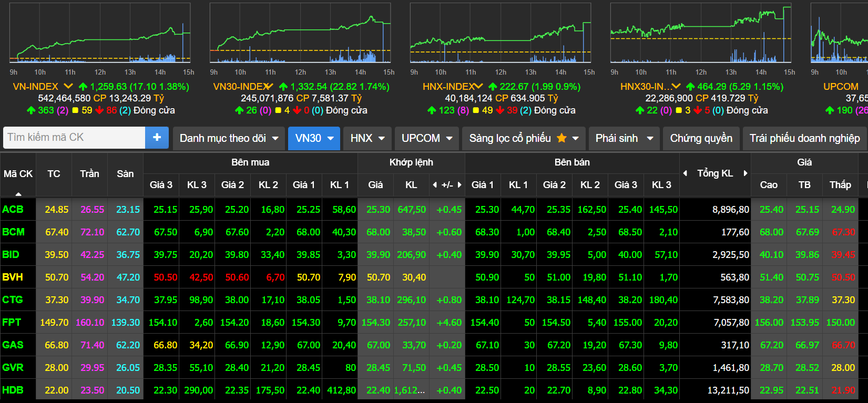Click the Khớp lệnh header
Screen dimensions: 868x403
tap(411, 162)
